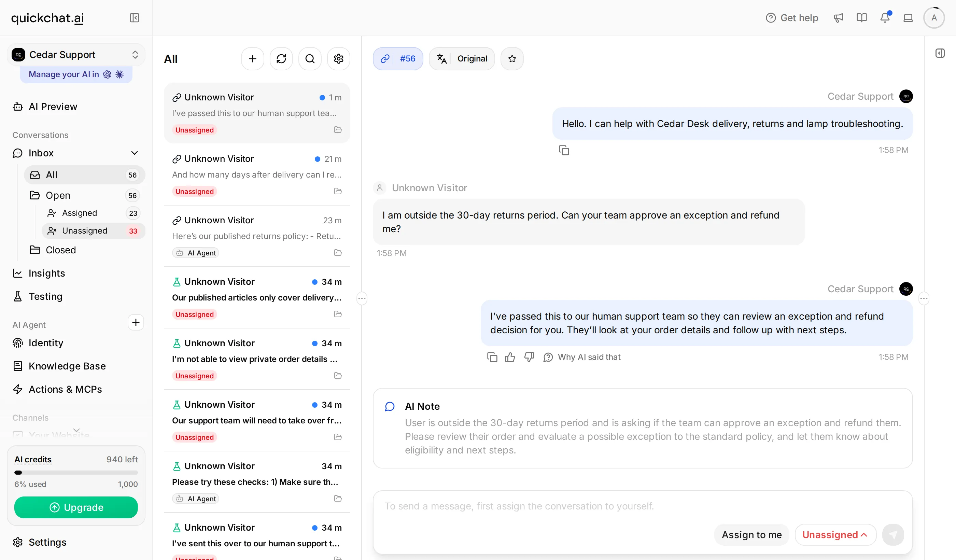The height and width of the screenshot is (560, 956).
Task: Give thumbs down to AI reply
Action: tap(529, 358)
